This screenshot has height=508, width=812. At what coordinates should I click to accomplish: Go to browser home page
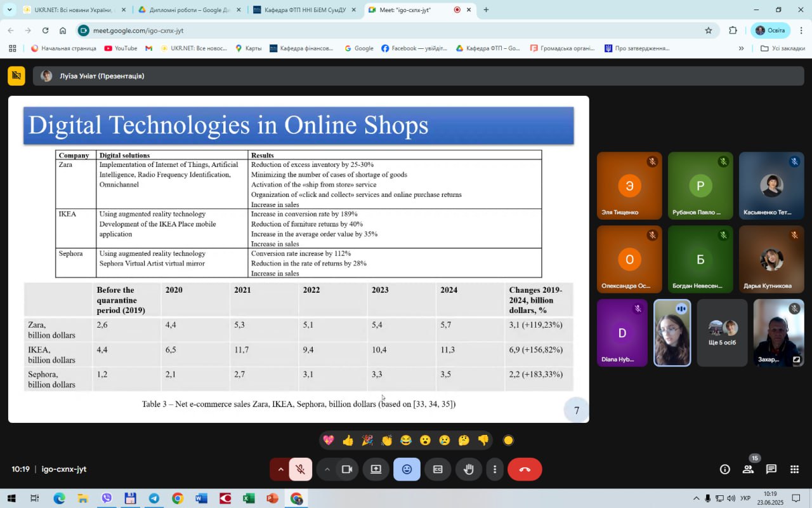point(63,30)
